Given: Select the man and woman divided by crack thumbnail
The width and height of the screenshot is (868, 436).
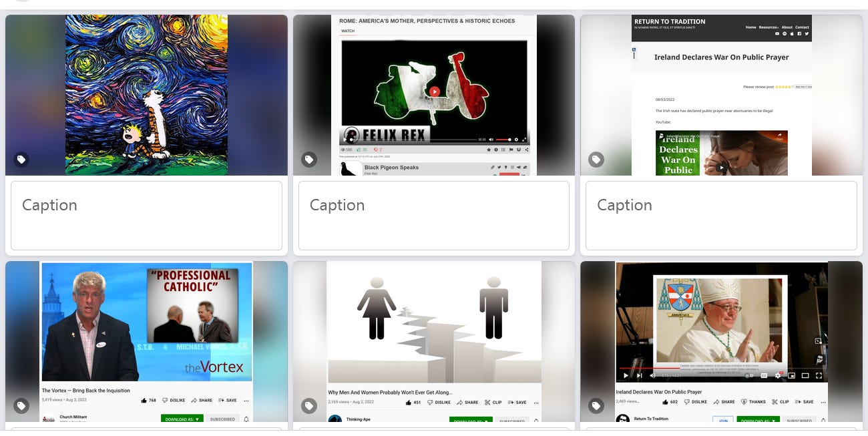Looking at the screenshot, I should (x=434, y=342).
